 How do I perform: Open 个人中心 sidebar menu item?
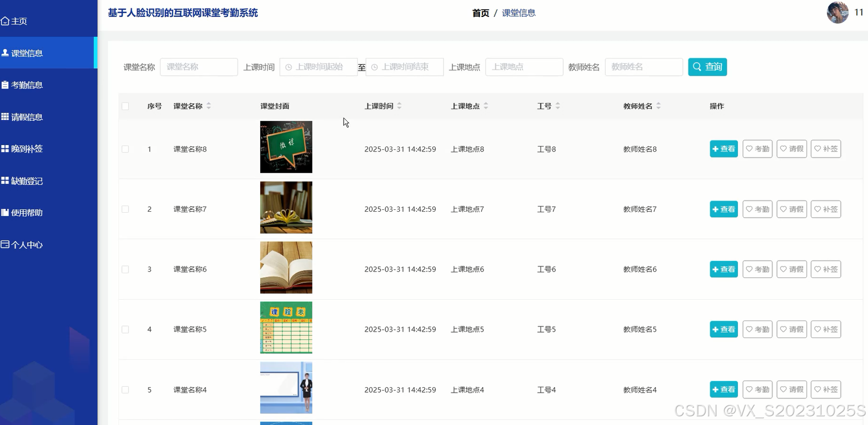tap(48, 244)
